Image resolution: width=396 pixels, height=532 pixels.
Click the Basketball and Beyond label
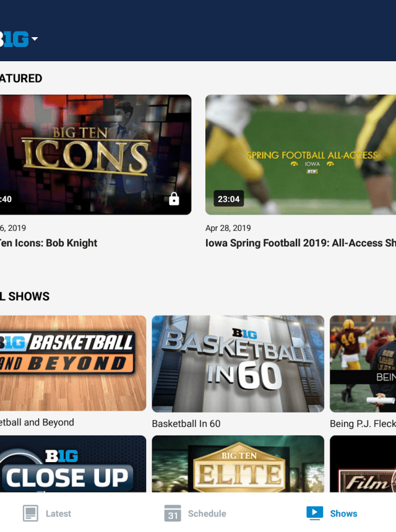[x=37, y=423]
